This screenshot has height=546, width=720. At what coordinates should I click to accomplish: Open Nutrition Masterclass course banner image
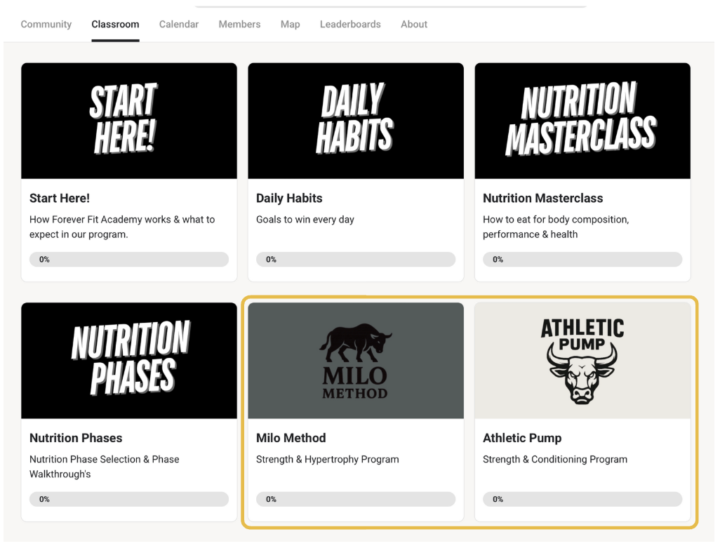tap(582, 121)
